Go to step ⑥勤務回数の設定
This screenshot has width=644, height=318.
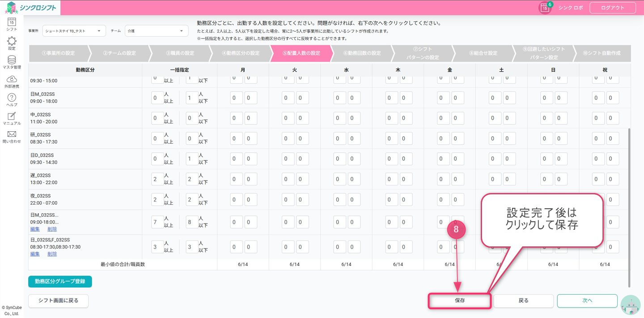tap(362, 53)
